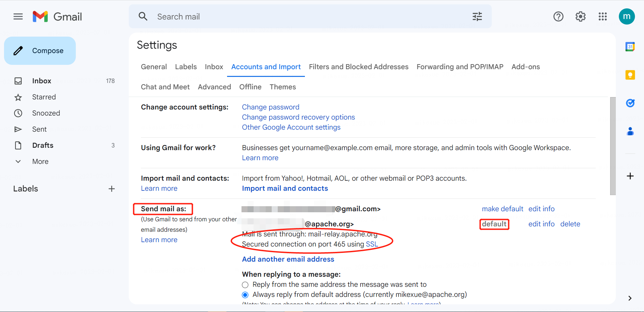Open Google Keep in side panel
Image resolution: width=644 pixels, height=312 pixels.
(x=630, y=75)
